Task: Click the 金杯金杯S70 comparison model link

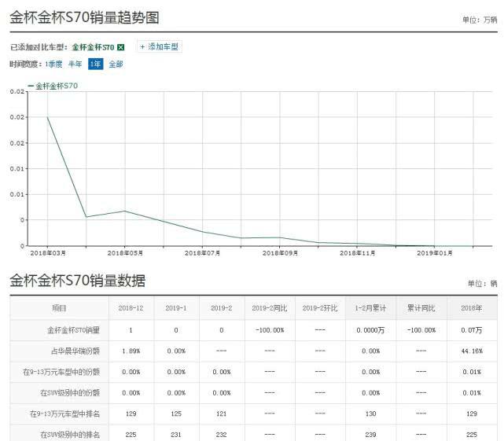Action: coord(93,47)
